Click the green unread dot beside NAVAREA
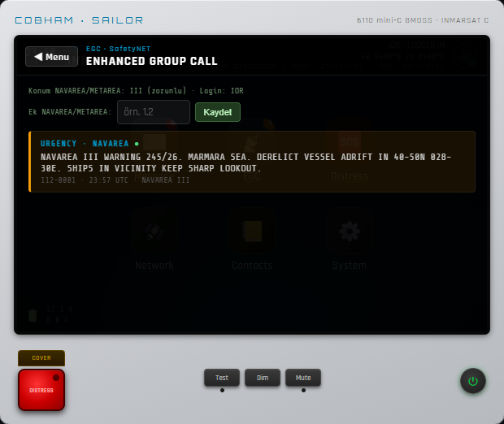This screenshot has width=504, height=424. pyautogui.click(x=137, y=144)
